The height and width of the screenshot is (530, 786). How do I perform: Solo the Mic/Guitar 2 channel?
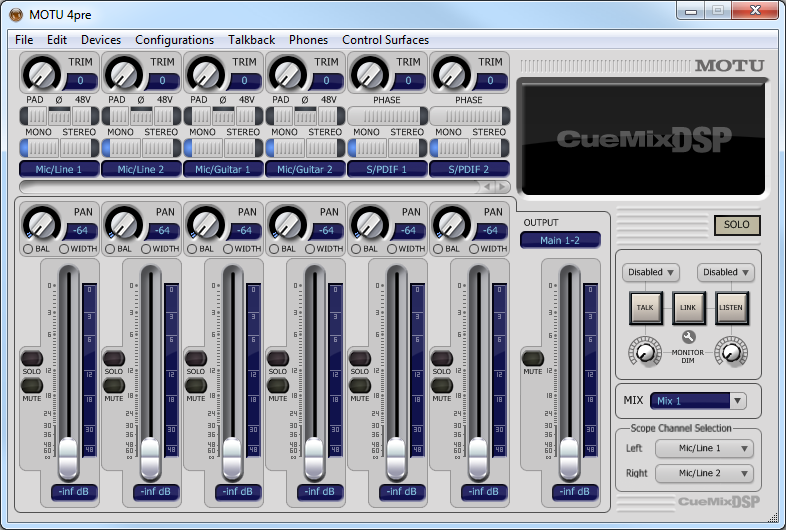click(277, 359)
